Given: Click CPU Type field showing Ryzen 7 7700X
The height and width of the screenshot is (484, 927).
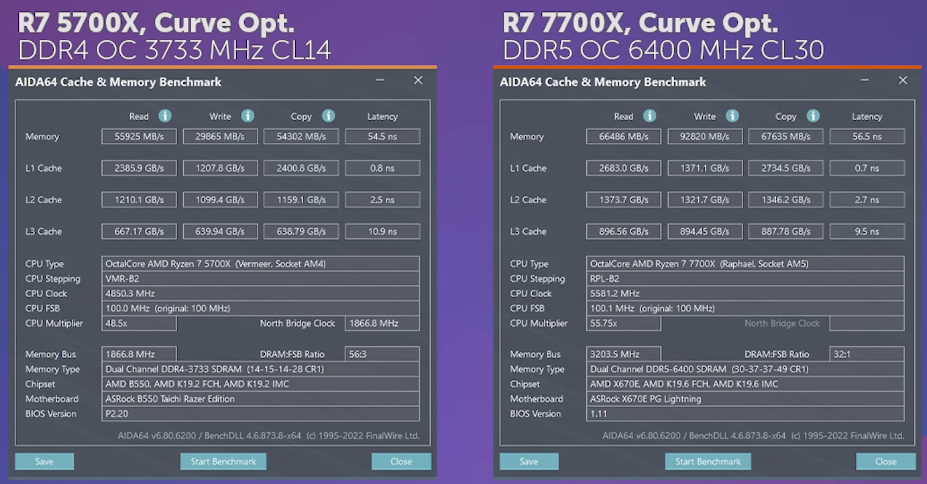Looking at the screenshot, I should (x=746, y=264).
